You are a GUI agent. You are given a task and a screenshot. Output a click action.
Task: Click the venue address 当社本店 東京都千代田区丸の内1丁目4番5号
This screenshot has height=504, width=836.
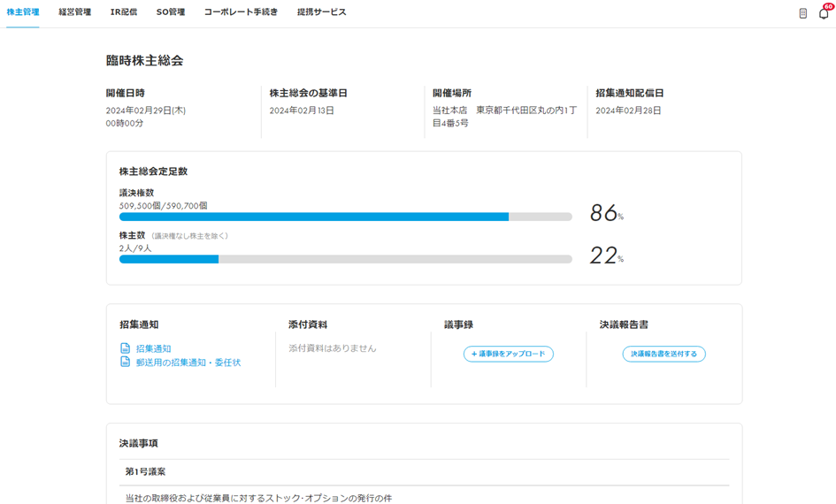tap(504, 117)
